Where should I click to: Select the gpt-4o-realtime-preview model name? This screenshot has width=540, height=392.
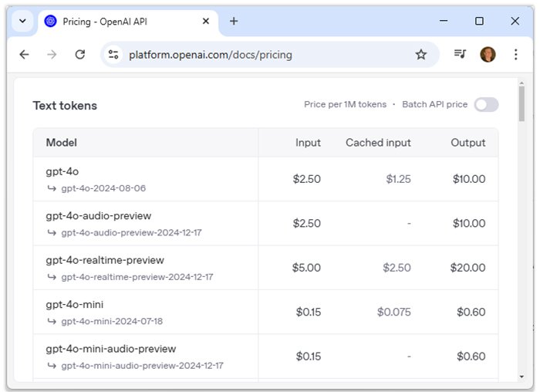pyautogui.click(x=105, y=260)
